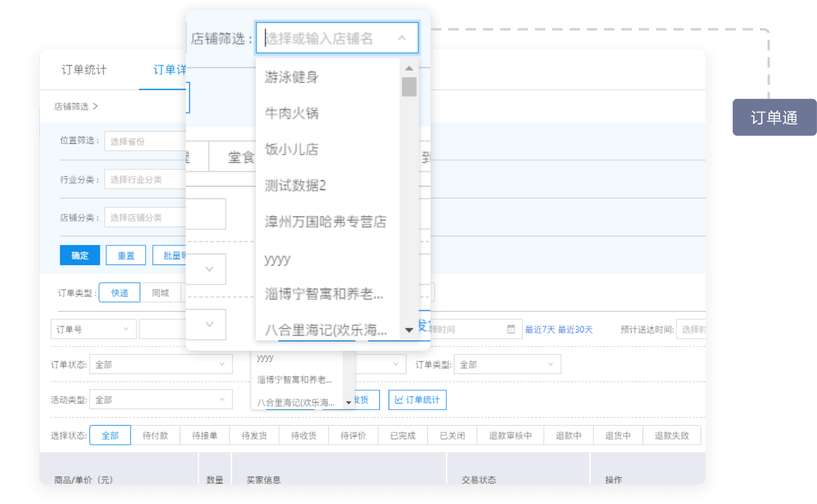This screenshot has width=817, height=504.
Task: Collapse the 店铺筛选 dropdown chevron
Action: tap(402, 38)
